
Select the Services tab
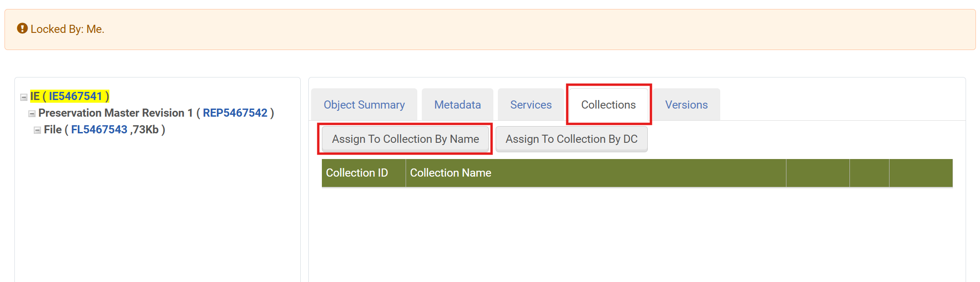click(530, 104)
